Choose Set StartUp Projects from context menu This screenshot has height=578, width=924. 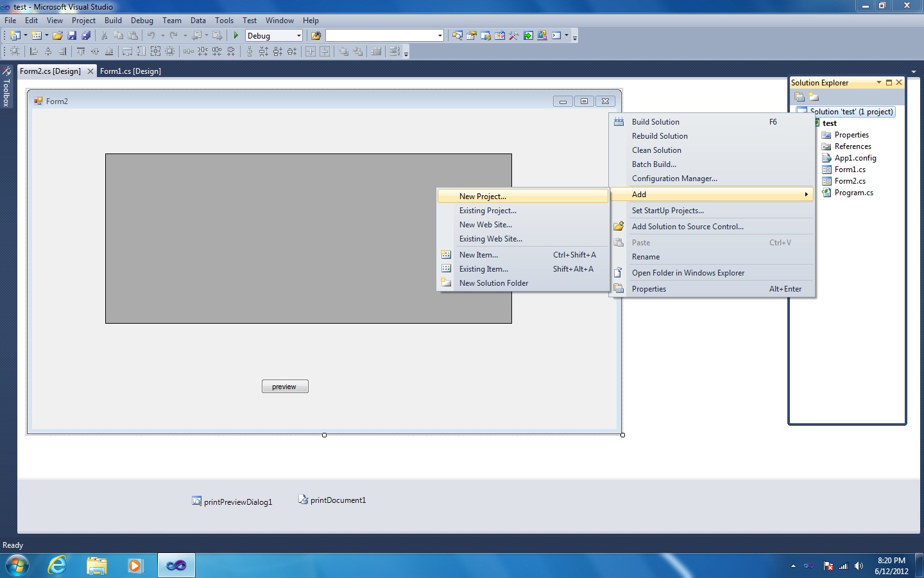(x=713, y=211)
